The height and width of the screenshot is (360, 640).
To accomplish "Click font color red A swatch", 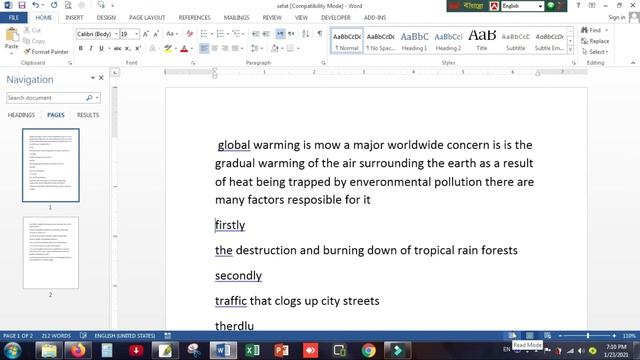I will (x=184, y=48).
